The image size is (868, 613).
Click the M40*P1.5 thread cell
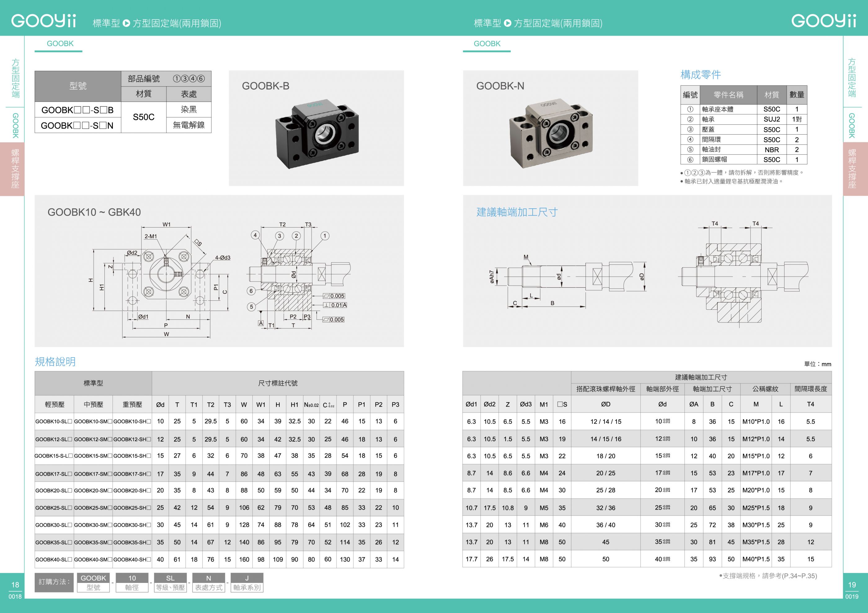tap(756, 559)
